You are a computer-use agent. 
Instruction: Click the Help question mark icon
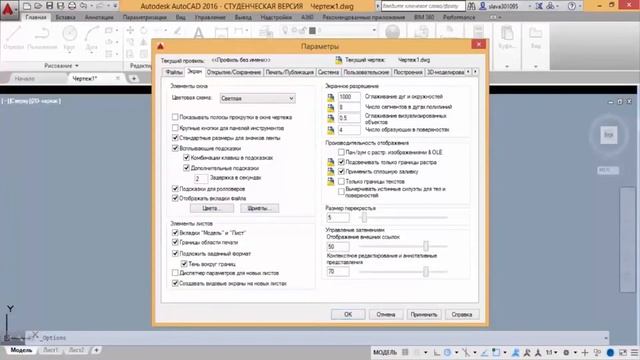572,6
